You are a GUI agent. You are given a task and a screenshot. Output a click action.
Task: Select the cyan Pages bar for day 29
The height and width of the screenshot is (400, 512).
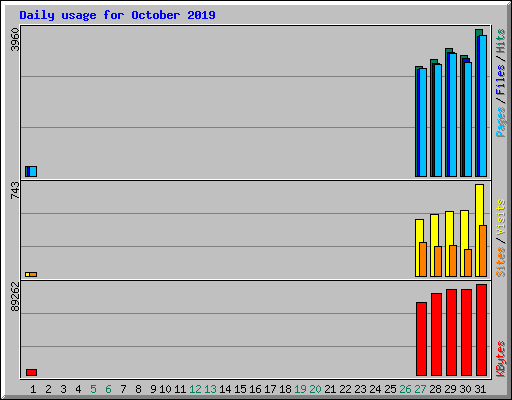[453, 115]
